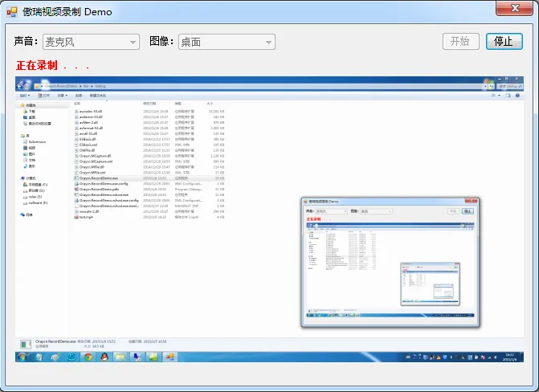Click 计算机 in the previewed Explorer sidebar
The width and height of the screenshot is (539, 392).
coord(28,178)
